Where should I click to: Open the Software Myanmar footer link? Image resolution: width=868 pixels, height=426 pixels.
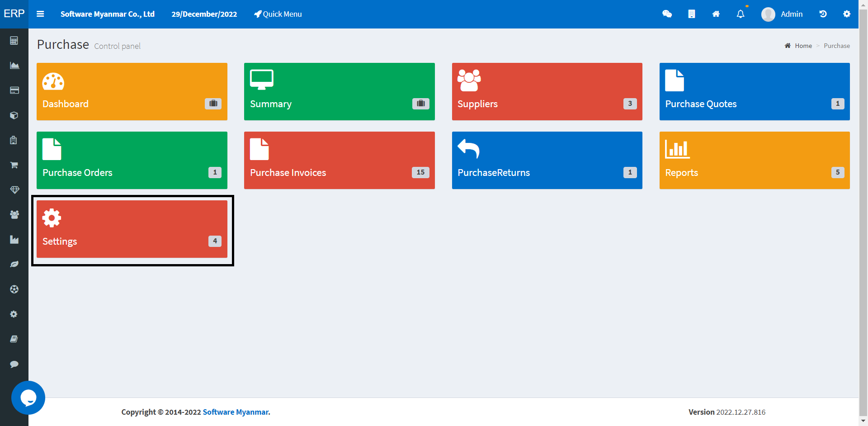point(236,412)
